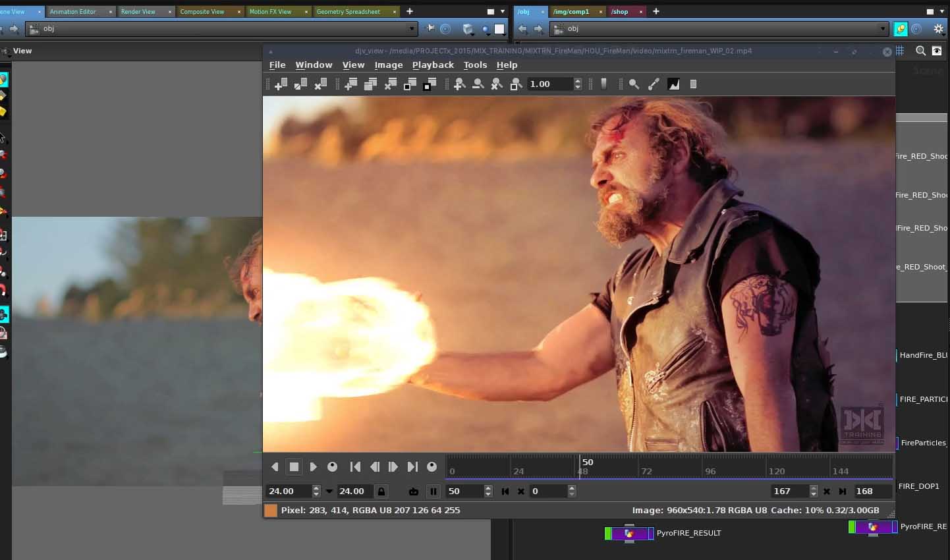Click the pixel color swatch in status bar
This screenshot has width=950, height=560.
pos(271,511)
